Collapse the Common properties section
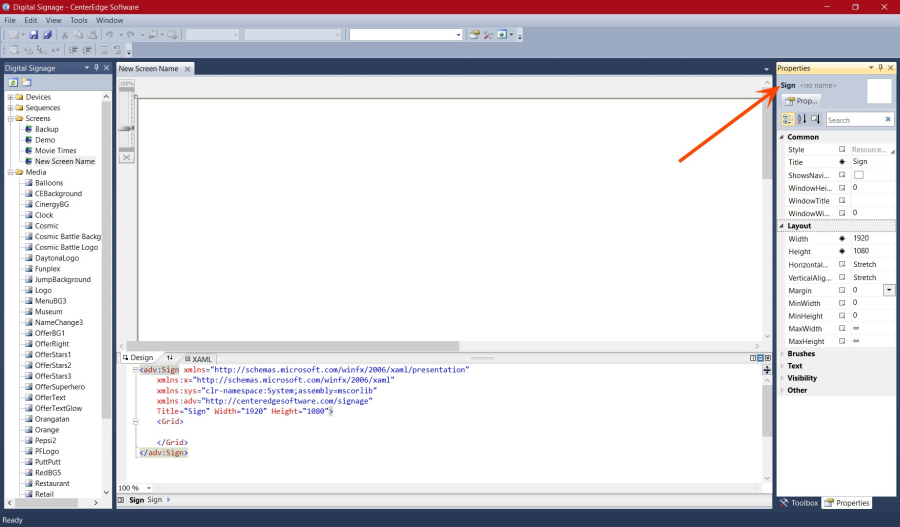The width and height of the screenshot is (900, 527). click(782, 137)
